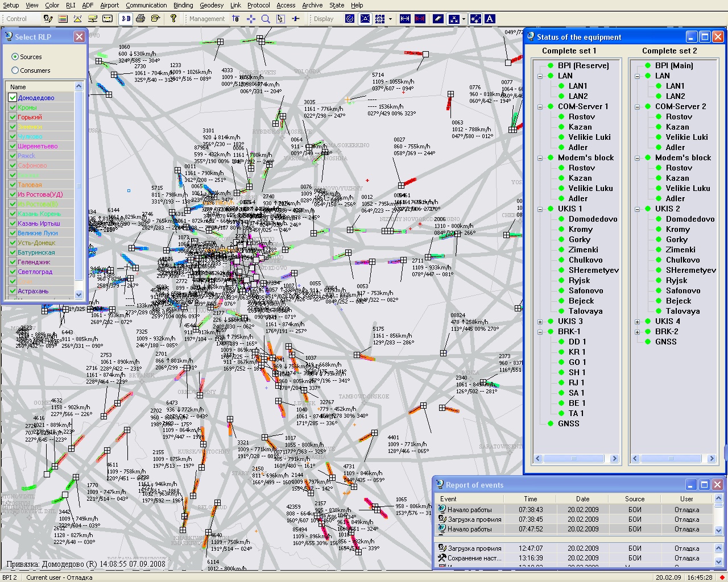Collapse the BRK-1 tree node

(x=540, y=331)
